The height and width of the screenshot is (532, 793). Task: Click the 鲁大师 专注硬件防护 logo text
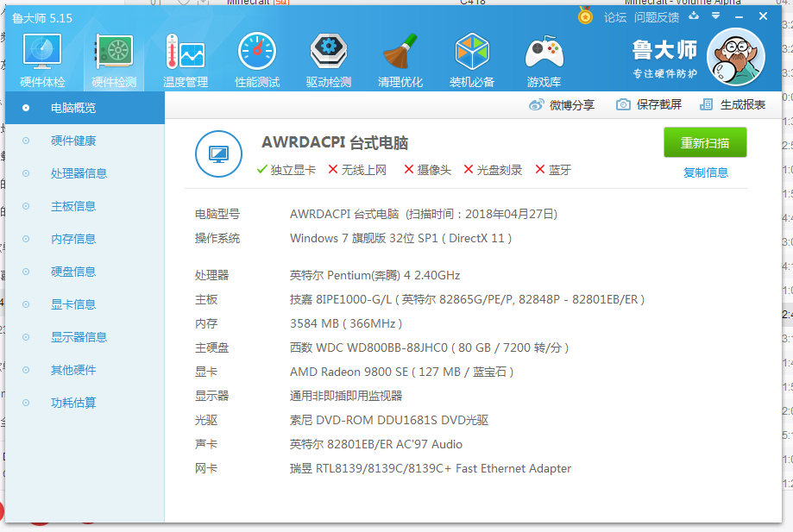click(x=664, y=59)
